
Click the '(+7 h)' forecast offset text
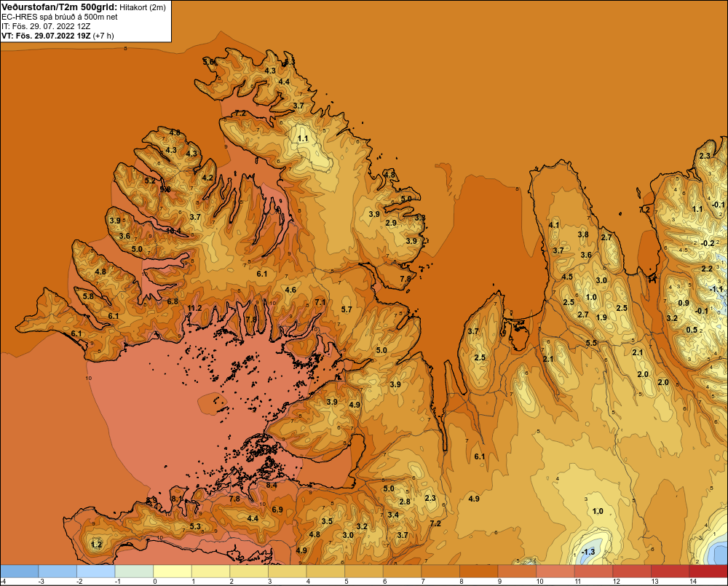point(103,36)
